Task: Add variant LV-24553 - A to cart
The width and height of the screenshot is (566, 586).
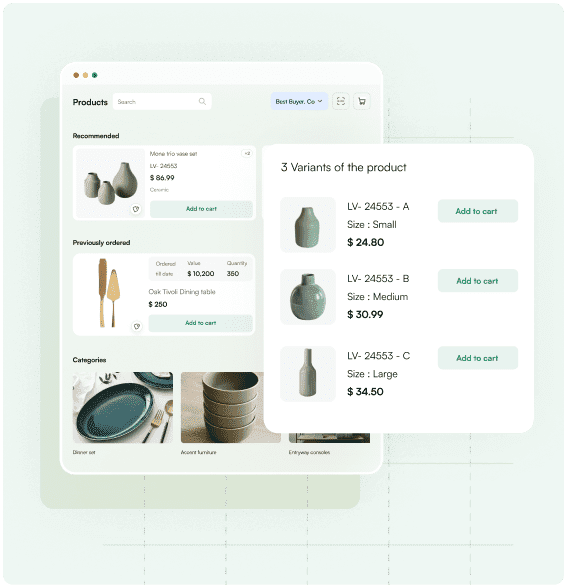Action: (x=477, y=211)
